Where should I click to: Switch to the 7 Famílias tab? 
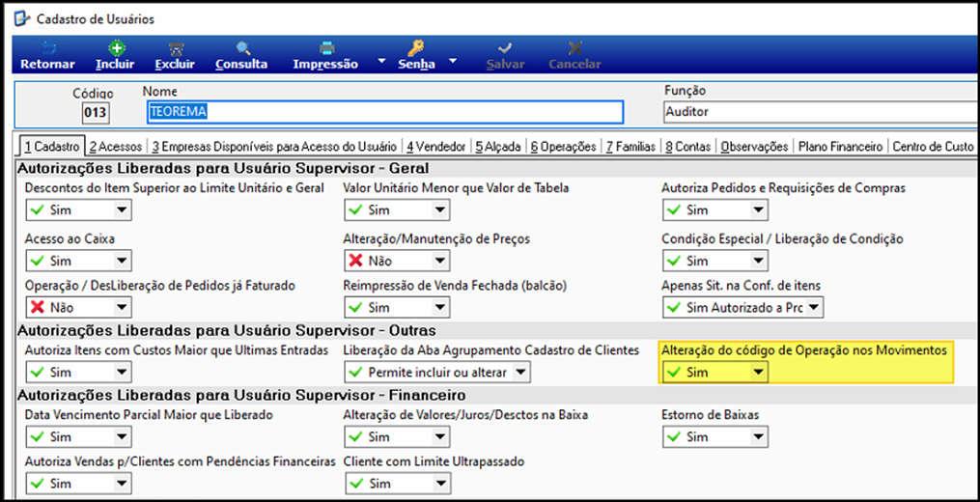click(630, 147)
